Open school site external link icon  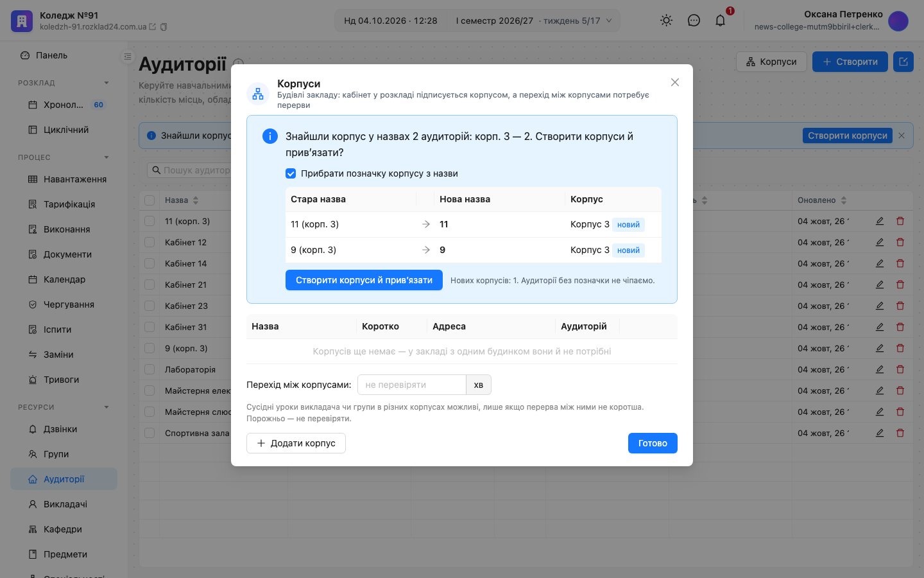[153, 27]
